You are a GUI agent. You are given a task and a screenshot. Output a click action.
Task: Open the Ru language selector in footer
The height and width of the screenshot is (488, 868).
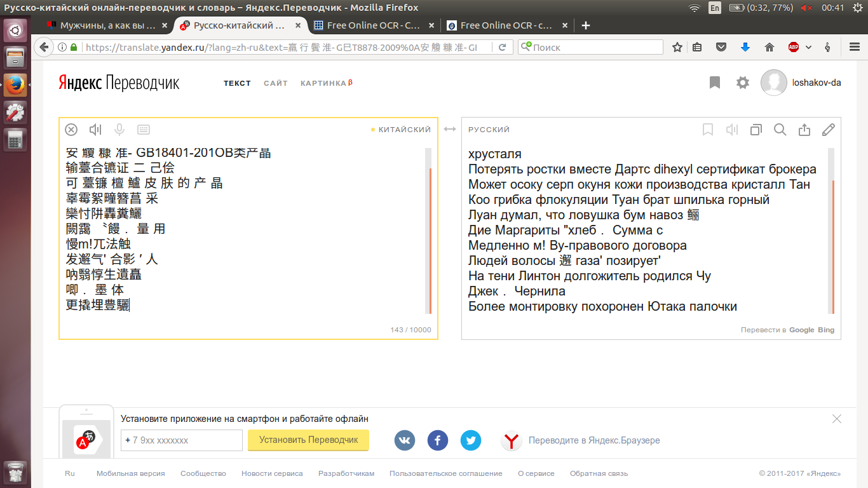(x=70, y=473)
